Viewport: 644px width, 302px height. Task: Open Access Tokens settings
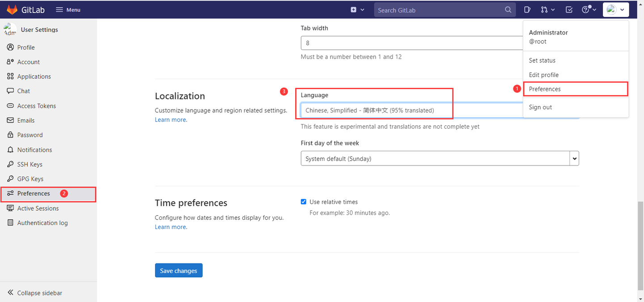[36, 106]
